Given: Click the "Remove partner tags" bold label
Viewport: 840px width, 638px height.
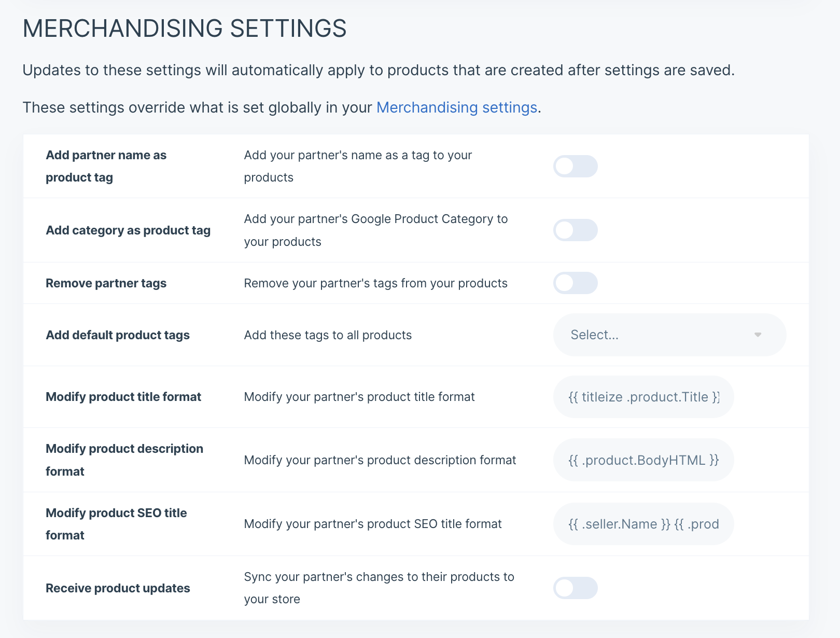Looking at the screenshot, I should coord(106,283).
